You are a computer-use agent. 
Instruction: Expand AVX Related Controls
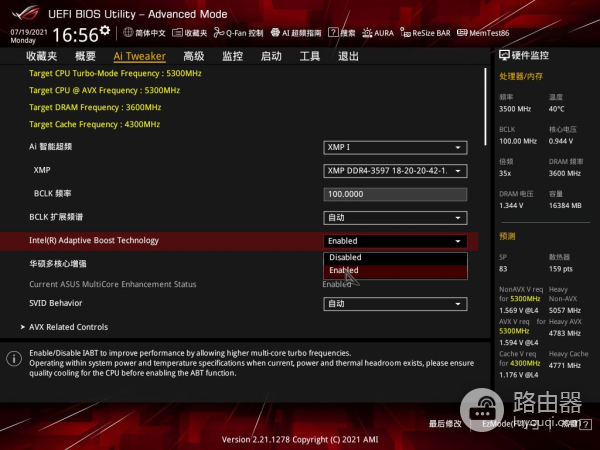[70, 327]
